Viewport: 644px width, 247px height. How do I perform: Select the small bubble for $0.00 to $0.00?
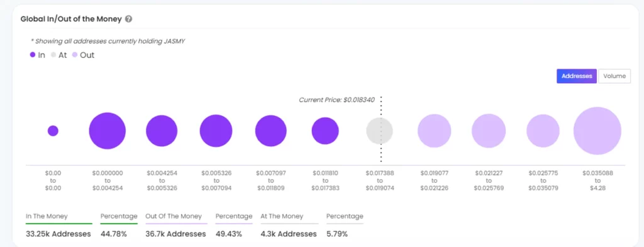(53, 131)
